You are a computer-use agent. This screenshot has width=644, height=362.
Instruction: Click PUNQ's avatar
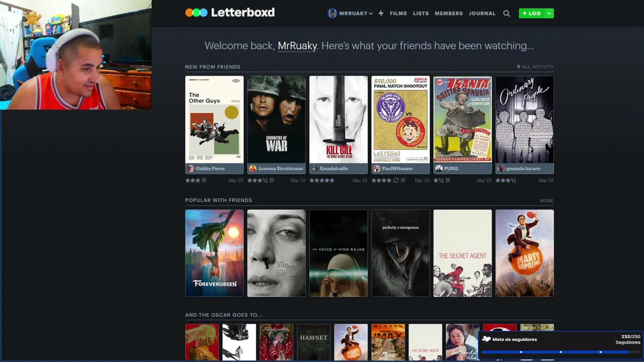439,168
